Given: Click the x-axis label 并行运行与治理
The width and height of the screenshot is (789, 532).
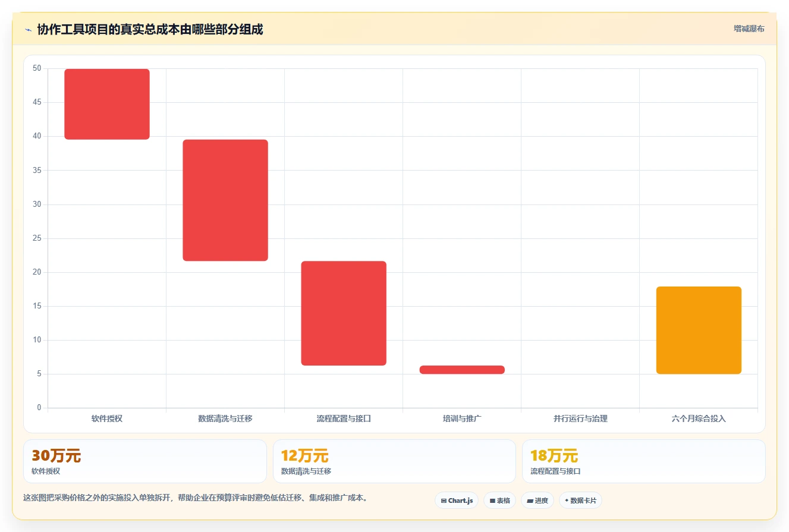Looking at the screenshot, I should tap(580, 418).
